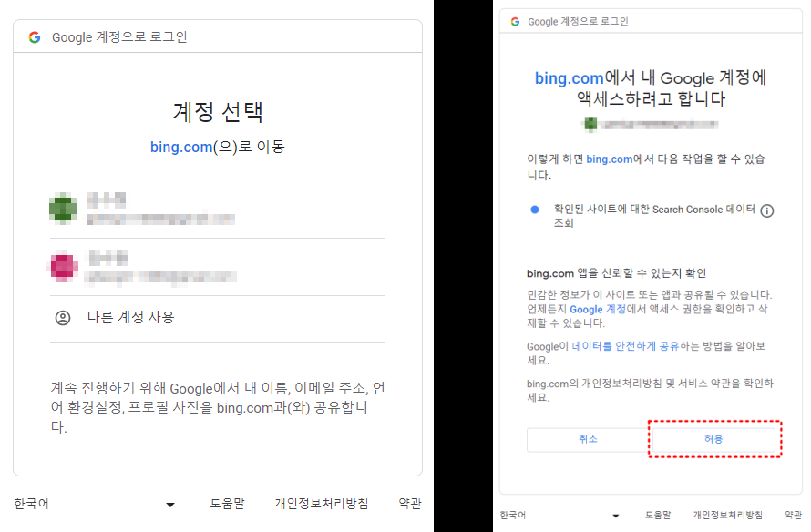Open bing.com link under 계정 선택
Viewport: 811px width, 532px height.
[x=181, y=147]
